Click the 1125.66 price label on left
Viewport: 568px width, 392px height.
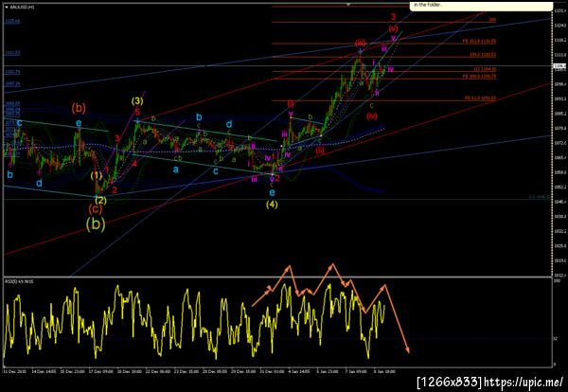pyautogui.click(x=12, y=22)
